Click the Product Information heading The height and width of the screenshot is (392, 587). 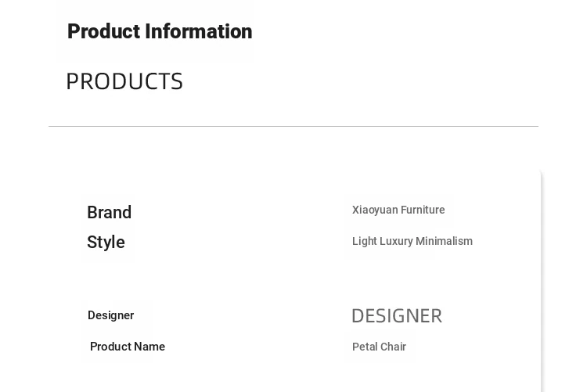[x=160, y=31]
